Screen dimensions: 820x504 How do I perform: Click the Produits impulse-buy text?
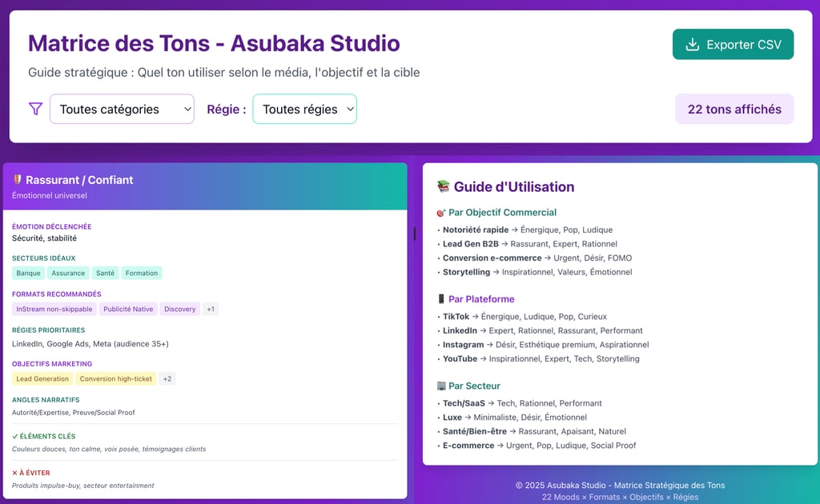pyautogui.click(x=83, y=486)
